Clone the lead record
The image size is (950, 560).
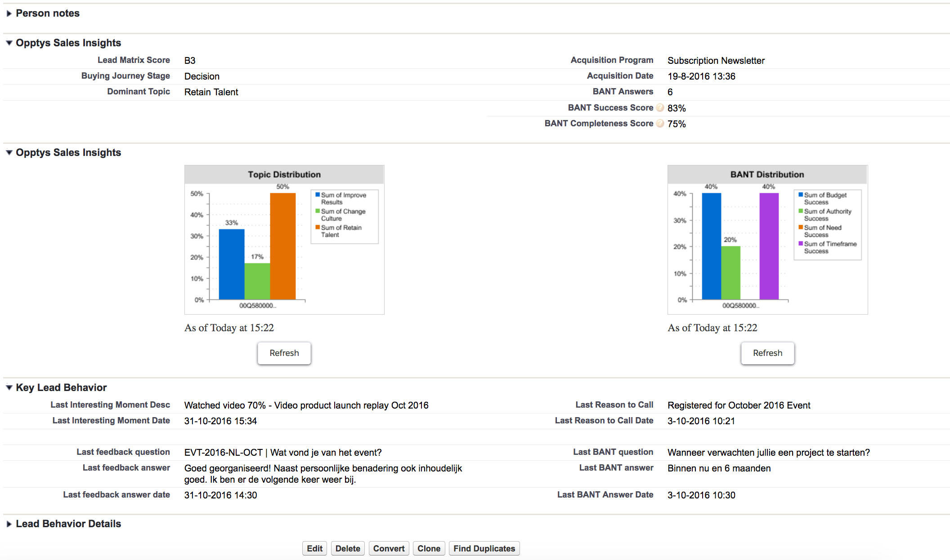(x=429, y=548)
